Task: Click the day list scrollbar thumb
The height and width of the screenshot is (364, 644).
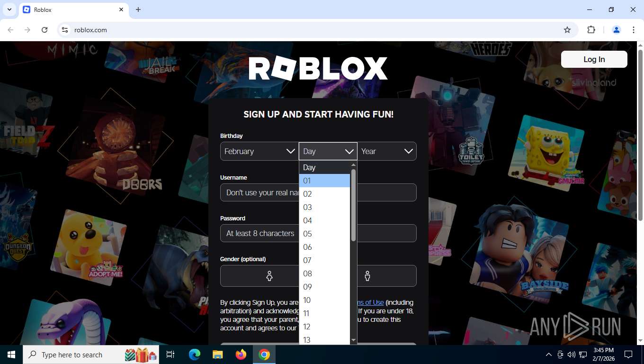Action: 353,205
